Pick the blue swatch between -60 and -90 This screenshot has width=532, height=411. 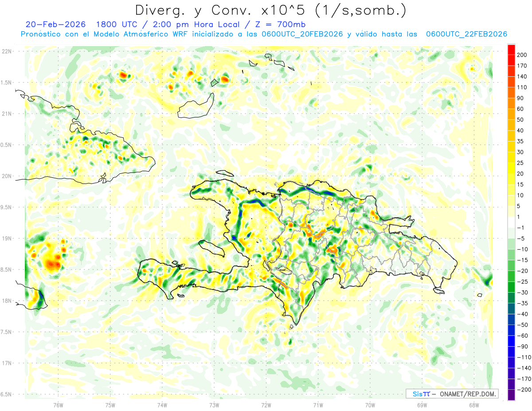point(511,341)
